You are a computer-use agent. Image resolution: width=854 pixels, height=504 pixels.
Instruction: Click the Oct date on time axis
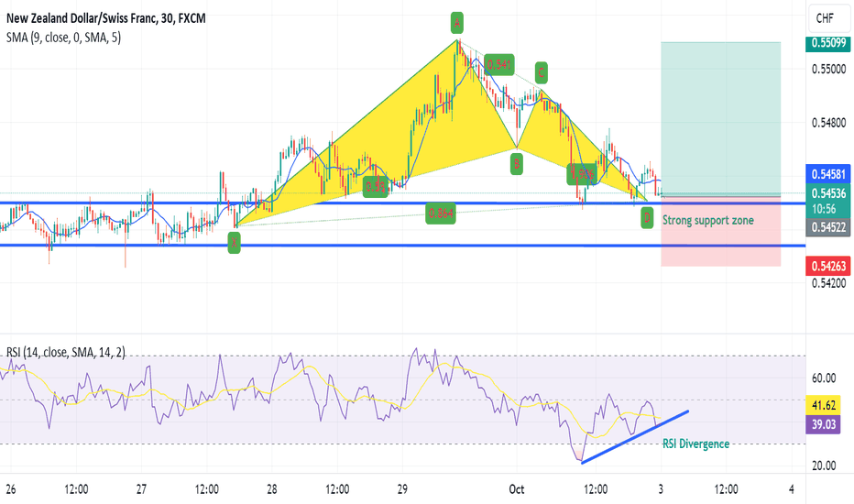pyautogui.click(x=516, y=489)
